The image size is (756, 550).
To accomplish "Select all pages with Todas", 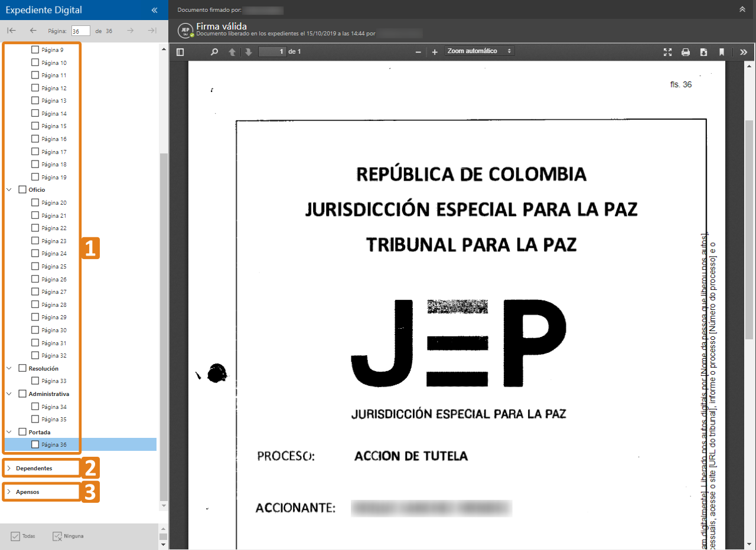I will pos(23,536).
